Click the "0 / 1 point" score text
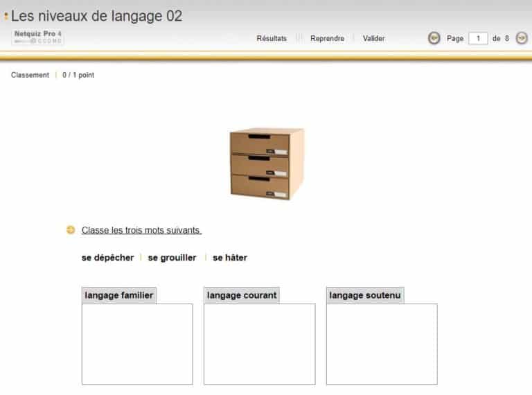 pos(78,75)
